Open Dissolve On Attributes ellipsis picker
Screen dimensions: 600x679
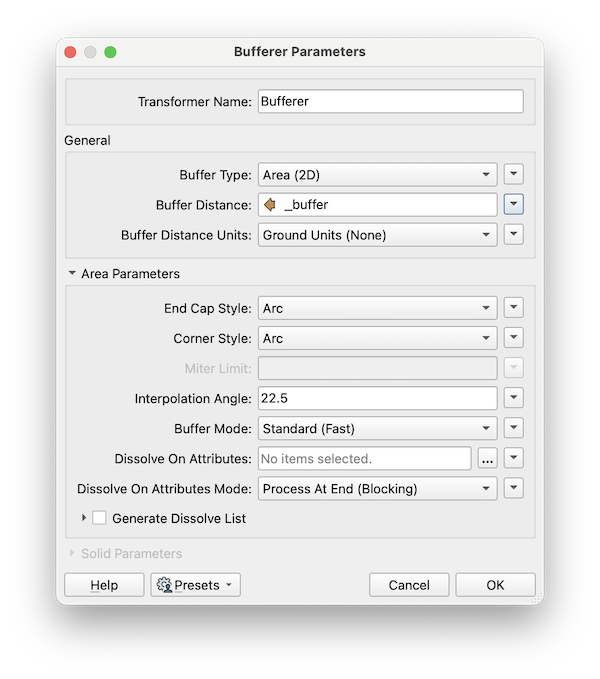[x=487, y=459]
